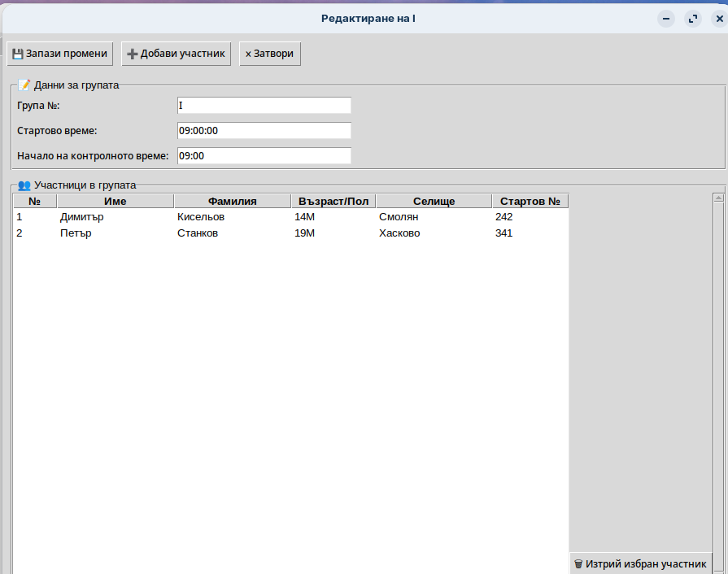
Task: Click the Стартов № column header
Action: [x=530, y=202]
